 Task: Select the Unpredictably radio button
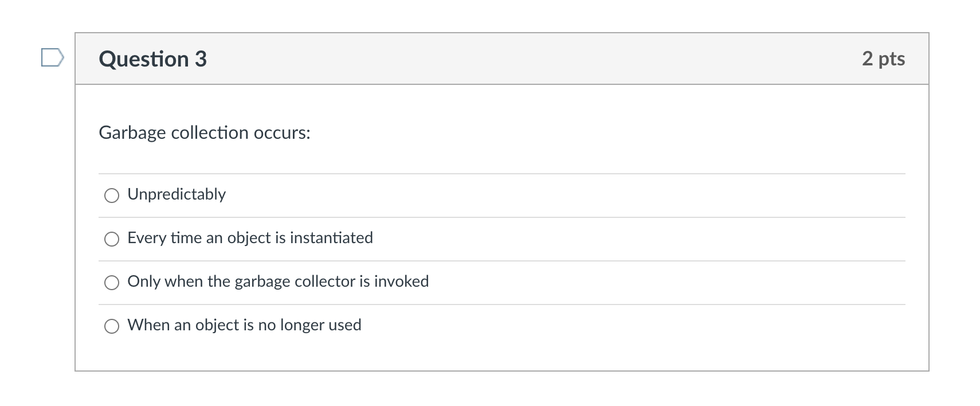[112, 196]
